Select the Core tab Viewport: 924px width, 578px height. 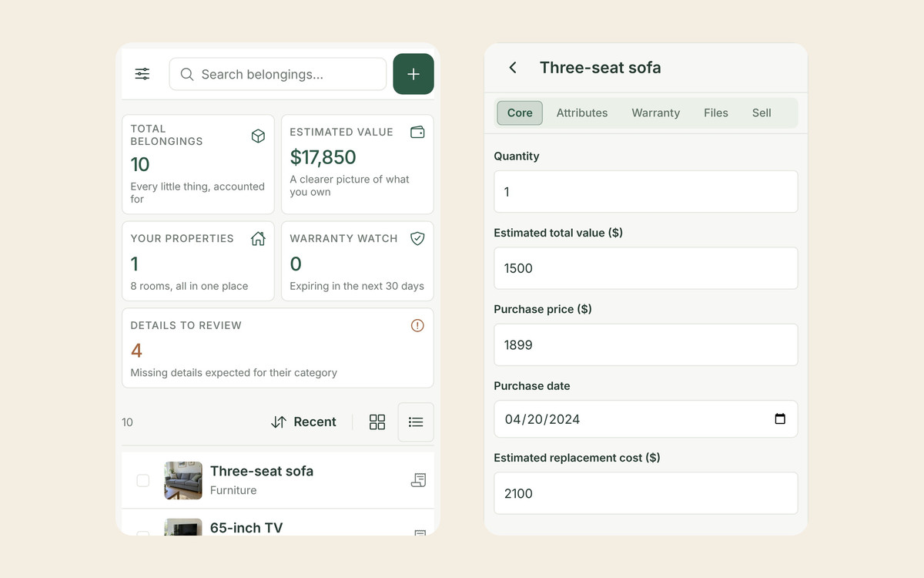click(x=520, y=113)
